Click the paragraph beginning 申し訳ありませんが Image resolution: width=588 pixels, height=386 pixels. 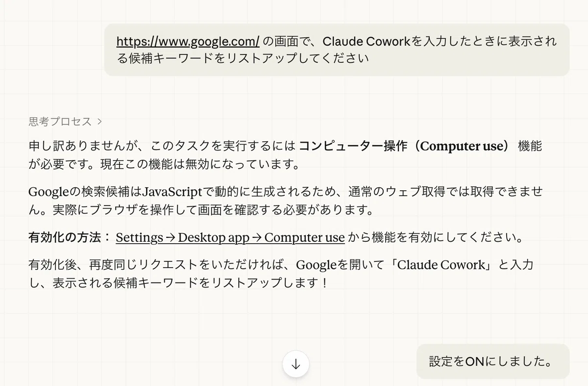point(286,155)
